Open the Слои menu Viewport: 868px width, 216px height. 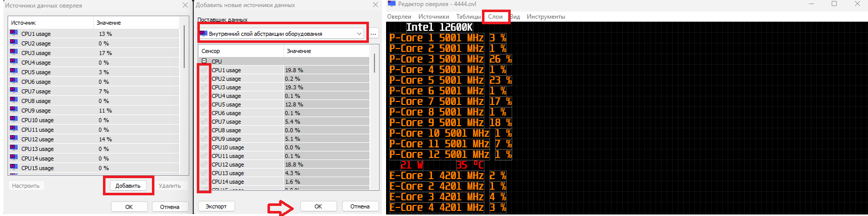495,17
